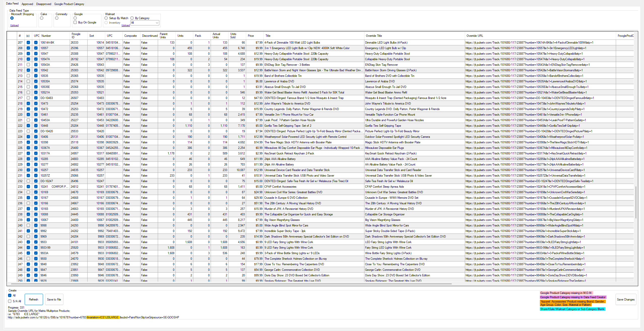Viewport: 644px width, 331px height.
Task: Click the Composite column header
Action: [131, 36]
